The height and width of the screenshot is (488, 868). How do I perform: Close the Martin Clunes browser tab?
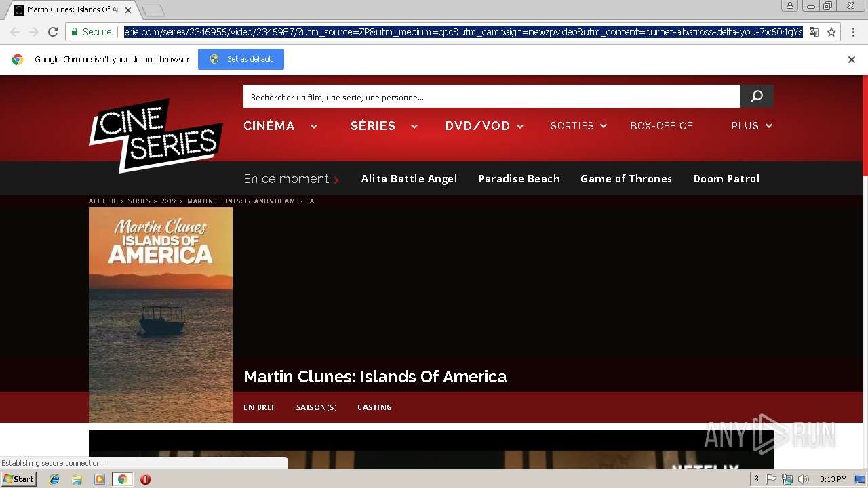click(128, 10)
